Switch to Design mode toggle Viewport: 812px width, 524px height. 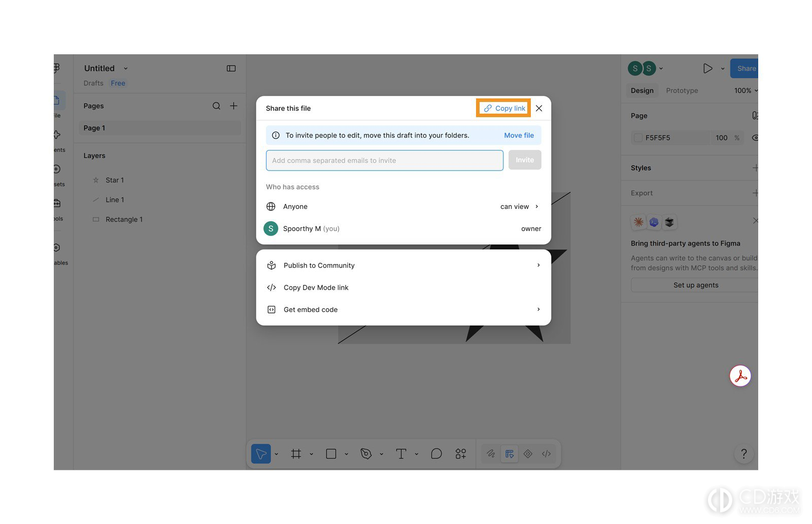[510, 453]
